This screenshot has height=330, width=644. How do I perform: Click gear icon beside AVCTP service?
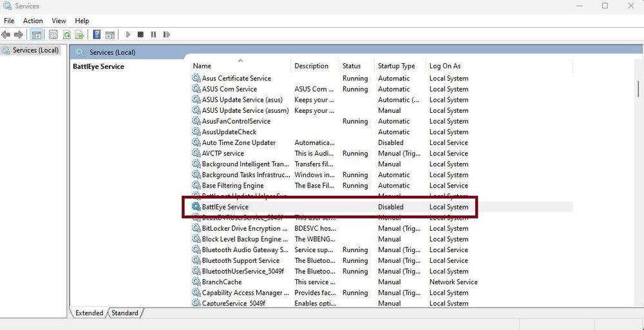196,153
